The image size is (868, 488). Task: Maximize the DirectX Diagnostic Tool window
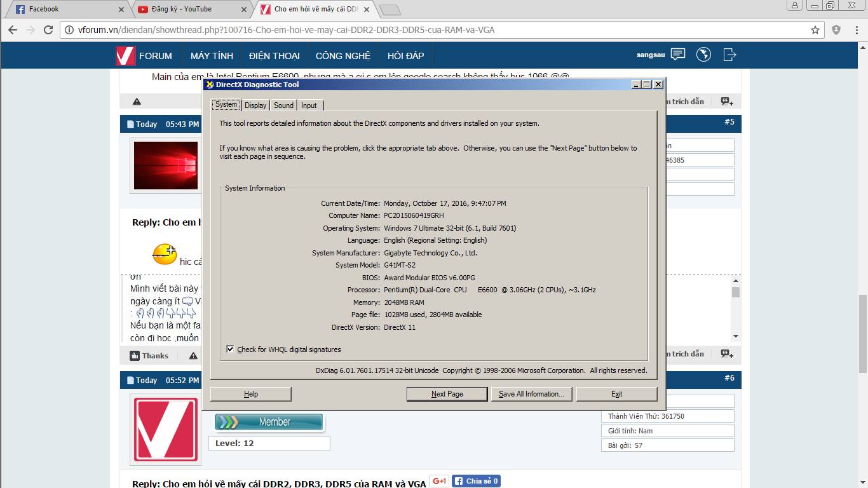[647, 85]
